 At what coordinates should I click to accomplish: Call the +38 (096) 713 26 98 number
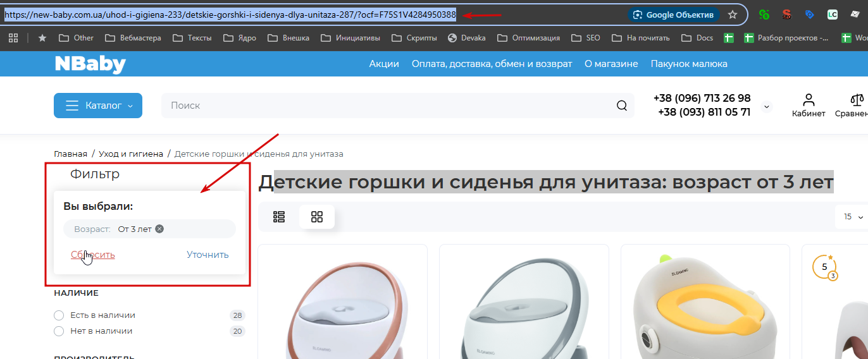click(702, 98)
